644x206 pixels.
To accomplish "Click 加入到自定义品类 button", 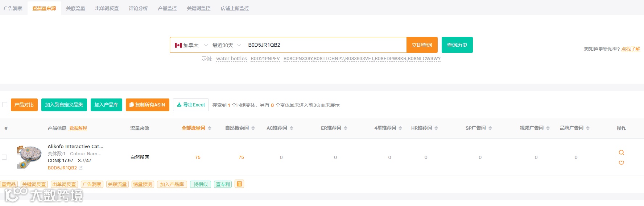I will click(x=64, y=105).
